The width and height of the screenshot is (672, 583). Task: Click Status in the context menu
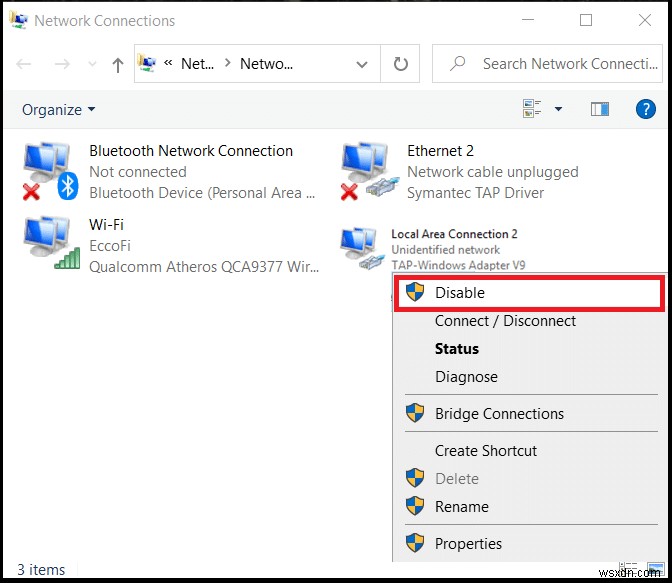click(x=456, y=349)
